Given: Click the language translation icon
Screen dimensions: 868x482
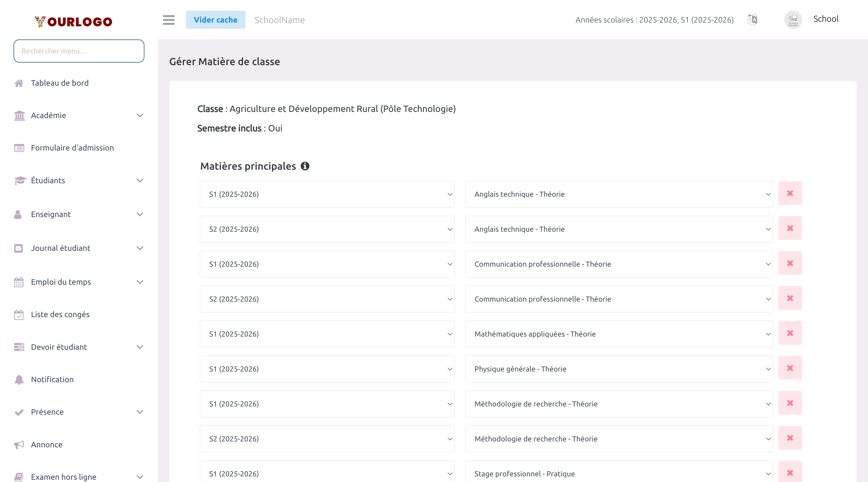Looking at the screenshot, I should (x=752, y=19).
